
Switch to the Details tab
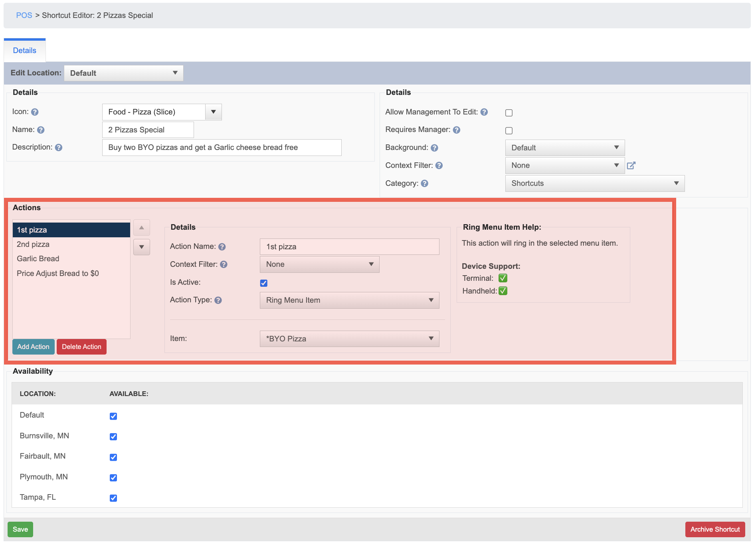(25, 51)
